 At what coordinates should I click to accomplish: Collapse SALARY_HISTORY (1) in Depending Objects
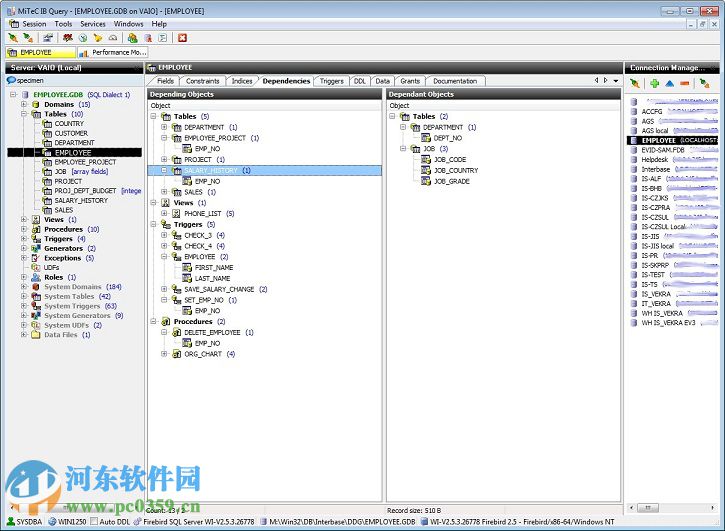(164, 170)
